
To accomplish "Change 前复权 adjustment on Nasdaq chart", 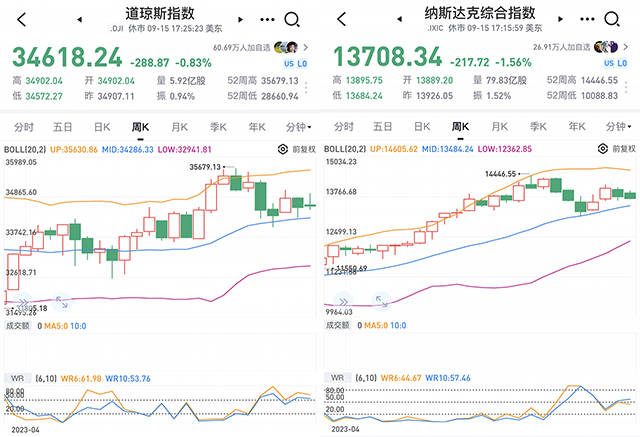I will [x=624, y=149].
